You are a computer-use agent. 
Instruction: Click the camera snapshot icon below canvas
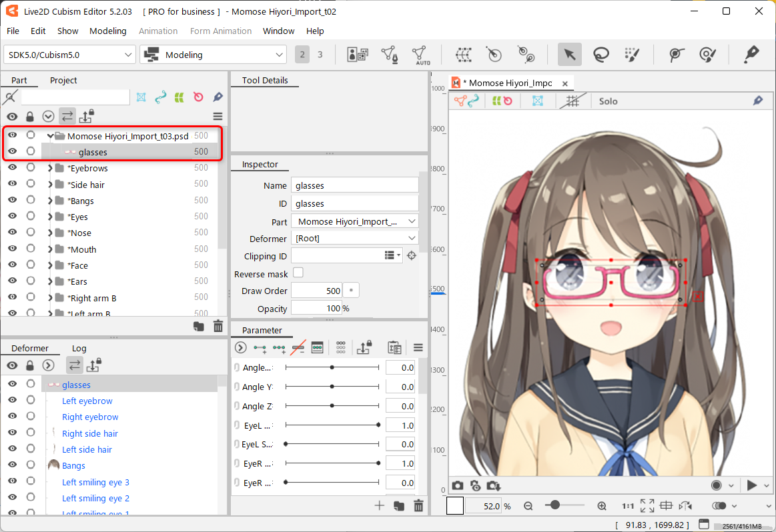tap(458, 485)
